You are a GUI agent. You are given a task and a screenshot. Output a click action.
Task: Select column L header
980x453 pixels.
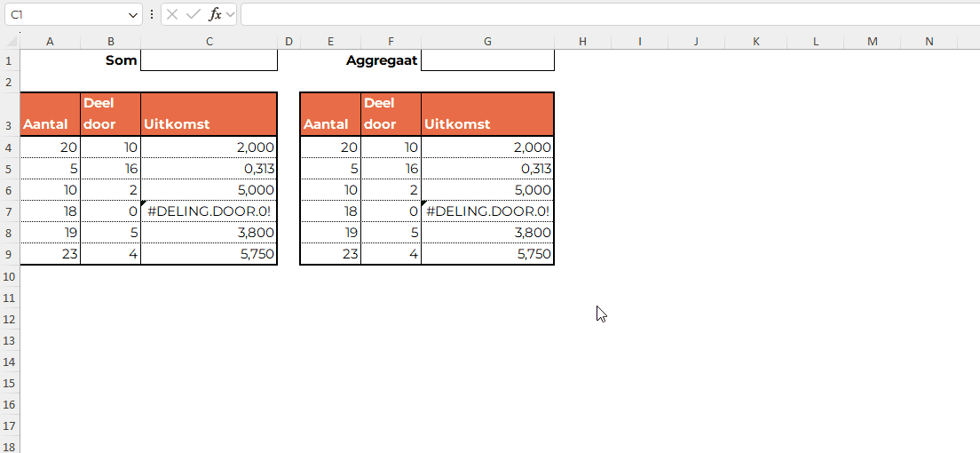[816, 41]
